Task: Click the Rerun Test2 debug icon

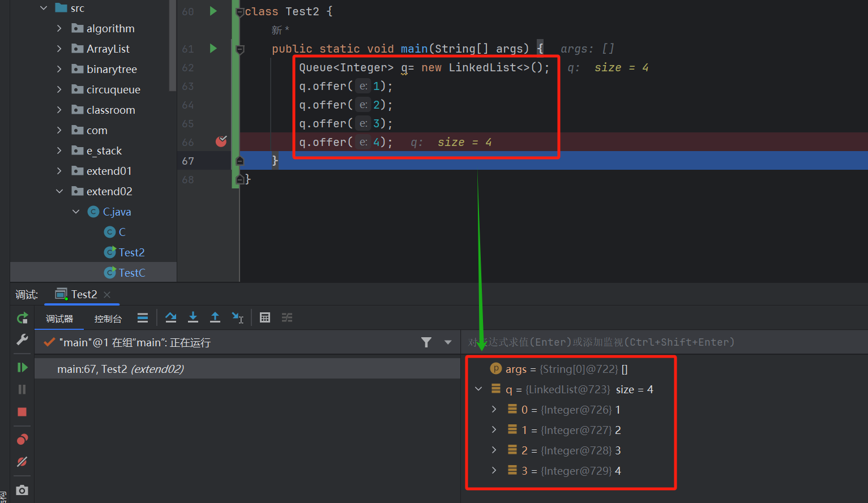Action: pos(22,319)
